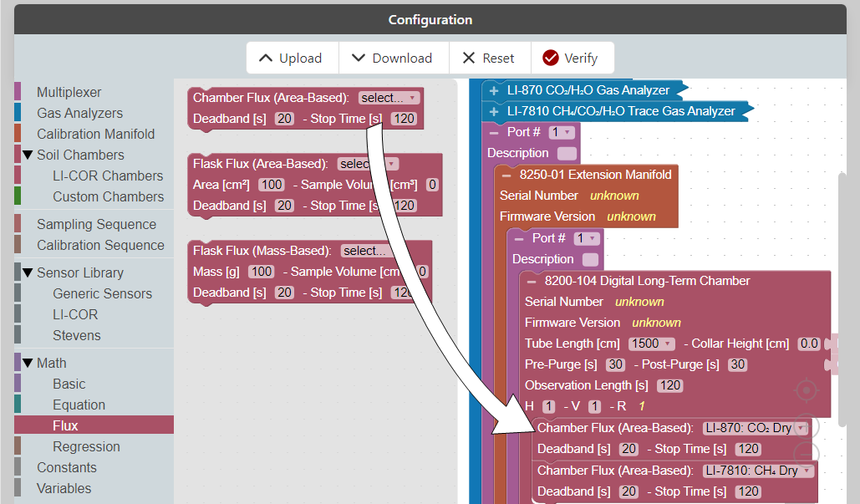Collapse the Math tree node
Screen dimensions: 860x504
tap(28, 363)
